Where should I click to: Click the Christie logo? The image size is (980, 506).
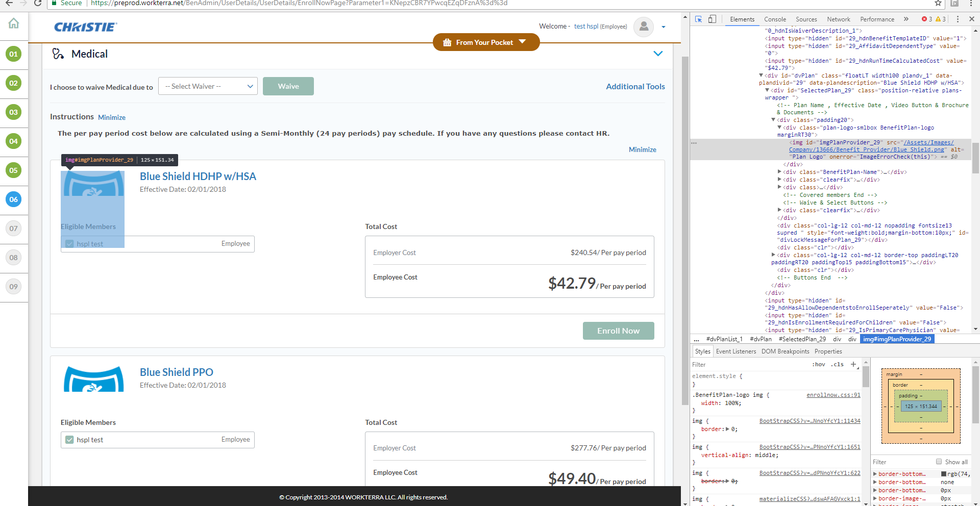[x=86, y=27]
